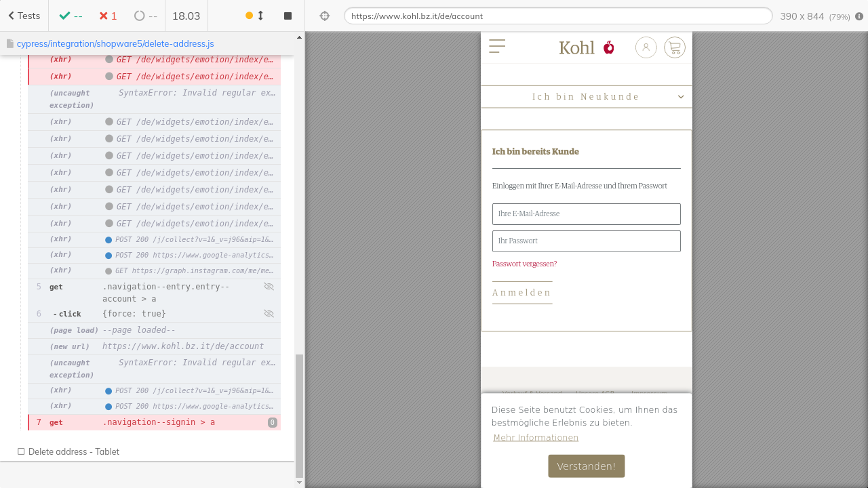The image size is (868, 488).
Task: Open the hamburger menu on Kohl site
Action: (497, 46)
